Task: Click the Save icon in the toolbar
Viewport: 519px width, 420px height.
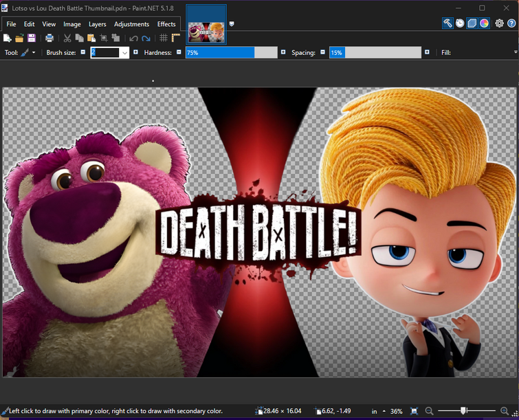Action: click(32, 38)
